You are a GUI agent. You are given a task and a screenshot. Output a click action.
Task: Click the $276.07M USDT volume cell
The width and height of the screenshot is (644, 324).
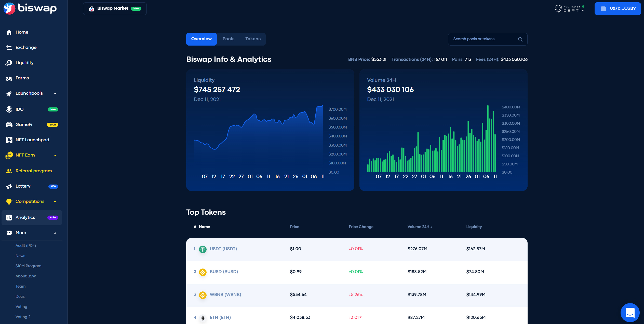417,249
